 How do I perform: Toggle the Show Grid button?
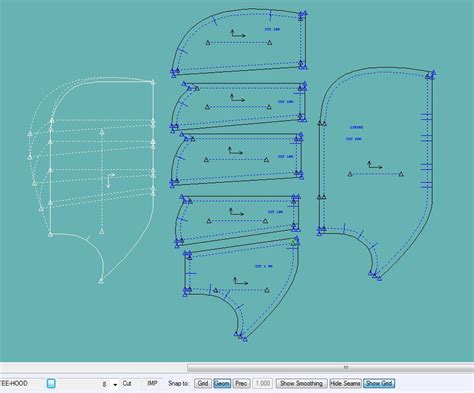(379, 383)
